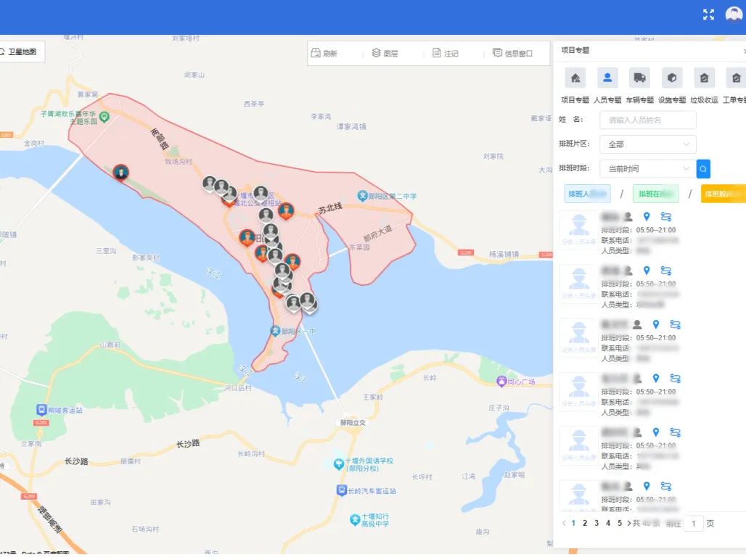Expand the 排班片区 dropdown
746x560 pixels.
[x=647, y=144]
